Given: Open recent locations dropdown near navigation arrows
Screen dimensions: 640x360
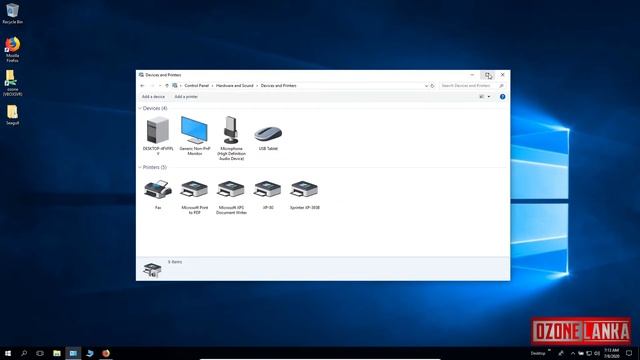Looking at the screenshot, I should pos(160,86).
